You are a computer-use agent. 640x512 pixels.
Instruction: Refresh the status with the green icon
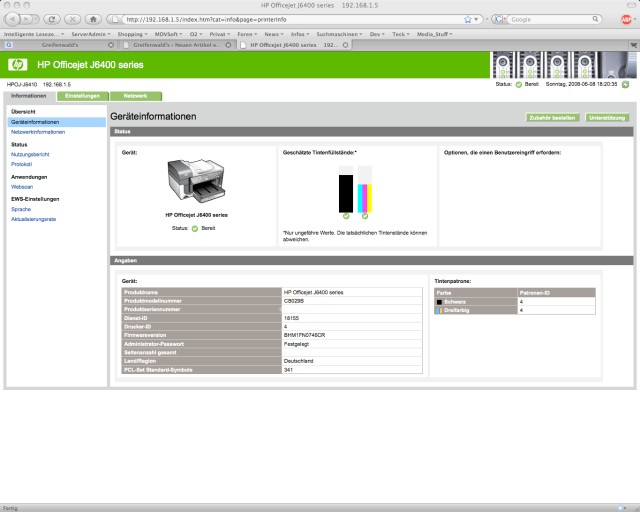(x=625, y=85)
